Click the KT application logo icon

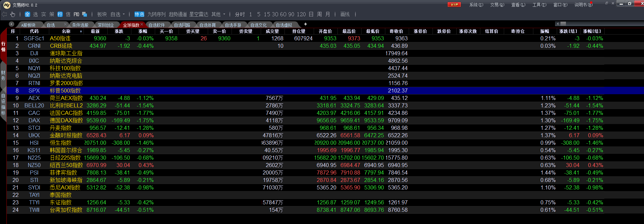pyautogui.click(x=7, y=5)
